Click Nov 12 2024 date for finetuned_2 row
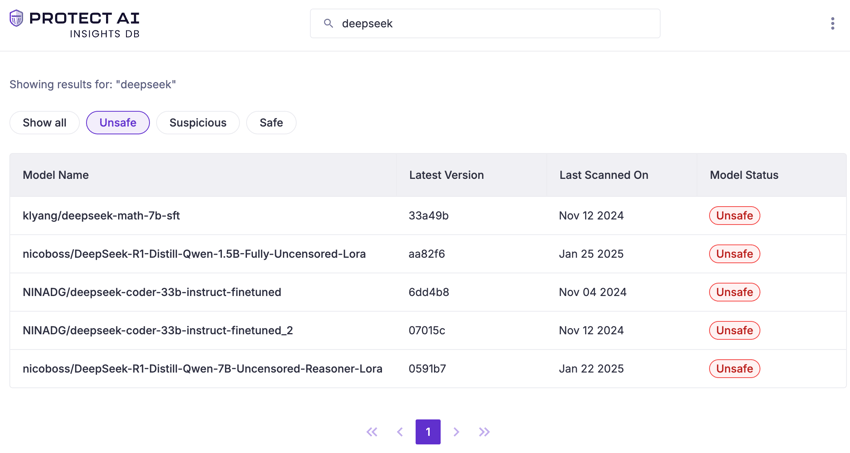This screenshot has height=453, width=850. 591,330
